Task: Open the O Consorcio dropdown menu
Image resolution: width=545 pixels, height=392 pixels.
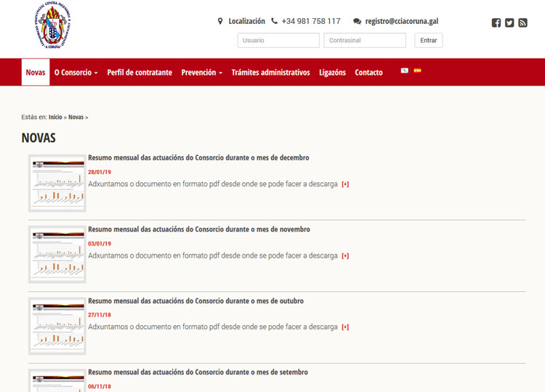Action: click(76, 73)
